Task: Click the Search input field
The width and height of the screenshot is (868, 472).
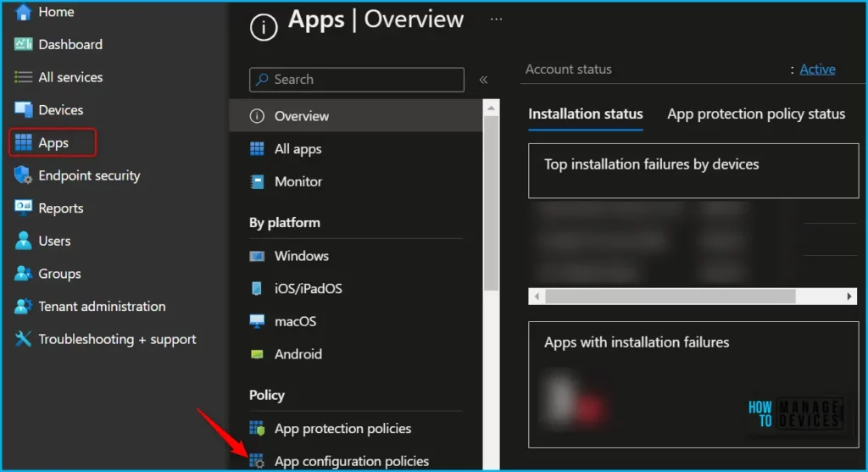Action: (x=357, y=80)
